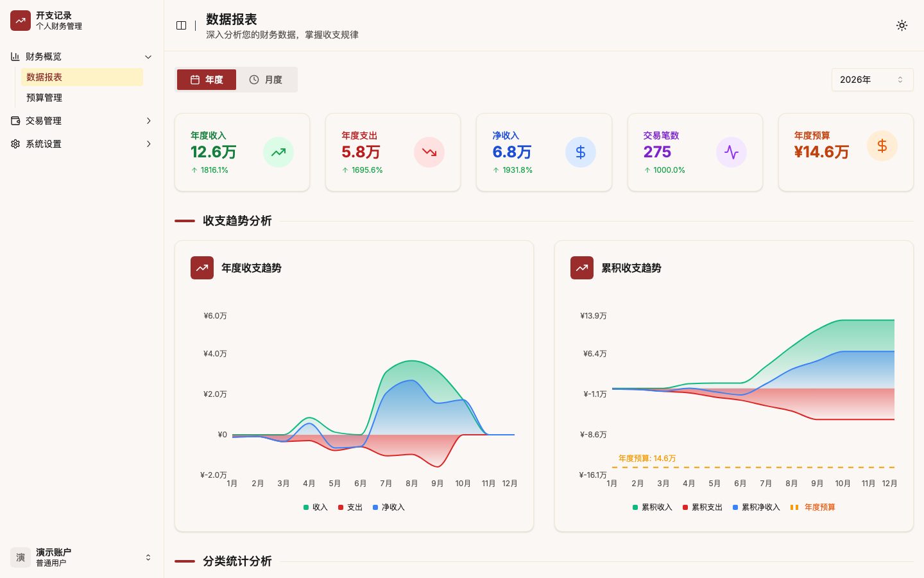Collapse the 财务概览 section chevron
Viewport: 924px width, 578px height.
(148, 57)
